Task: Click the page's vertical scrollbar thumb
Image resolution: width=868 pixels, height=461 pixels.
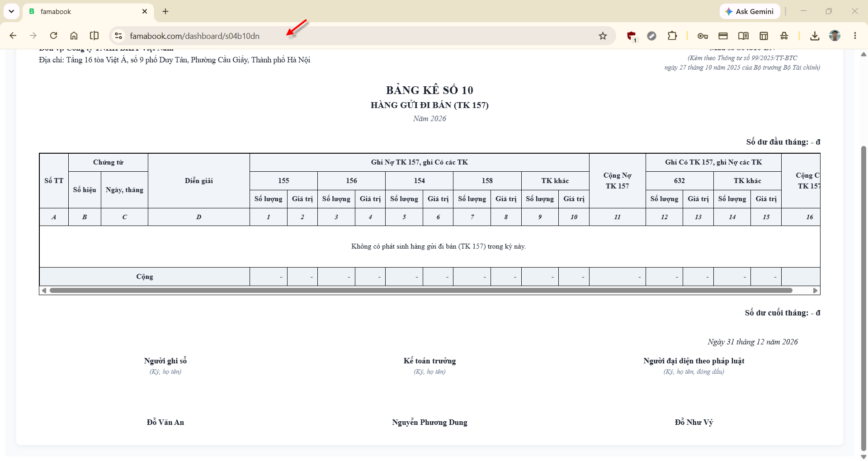Action: point(863,298)
